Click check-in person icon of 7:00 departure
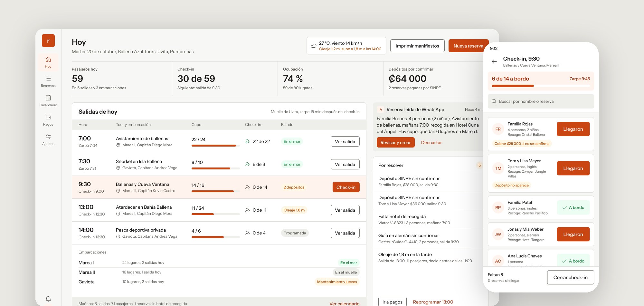The width and height of the screenshot is (644, 306). [x=248, y=141]
